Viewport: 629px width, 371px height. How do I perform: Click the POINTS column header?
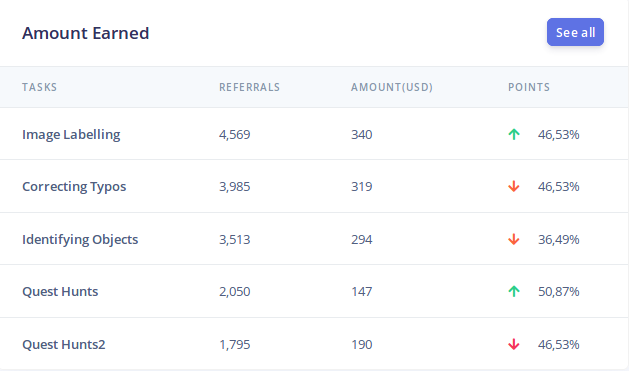529,87
